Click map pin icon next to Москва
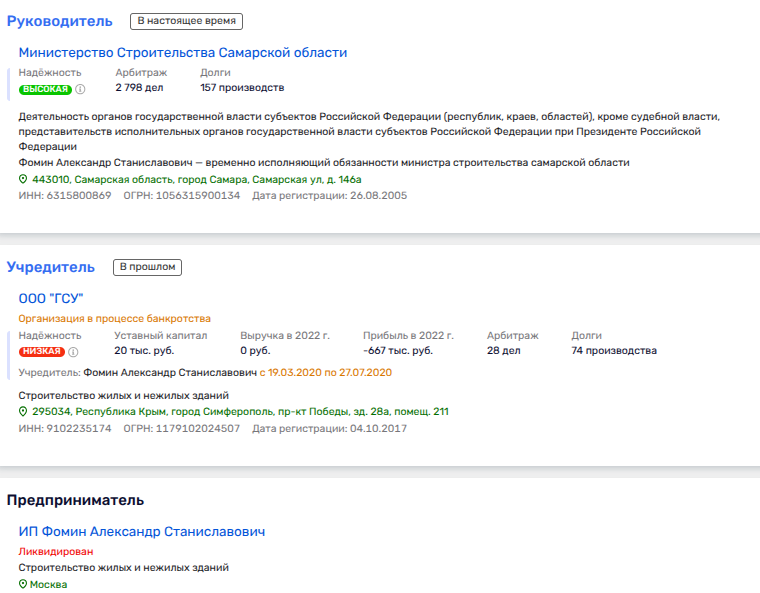 pos(24,584)
